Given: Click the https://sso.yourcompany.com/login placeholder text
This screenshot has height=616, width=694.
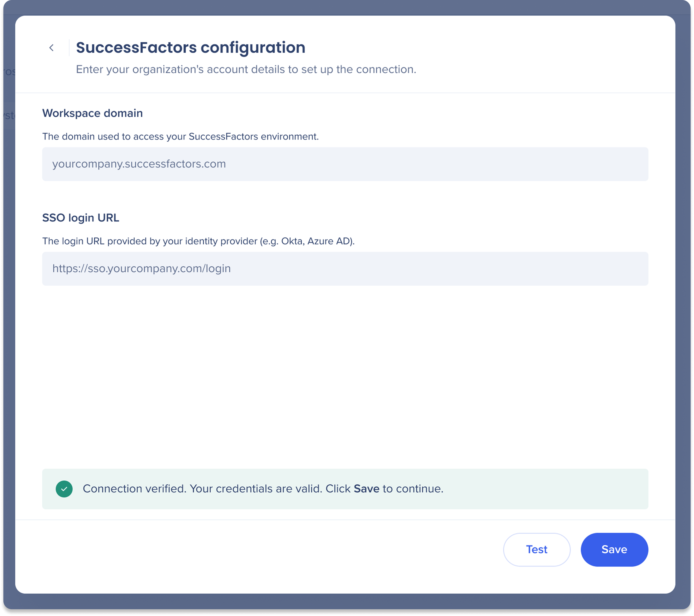Looking at the screenshot, I should click(141, 269).
